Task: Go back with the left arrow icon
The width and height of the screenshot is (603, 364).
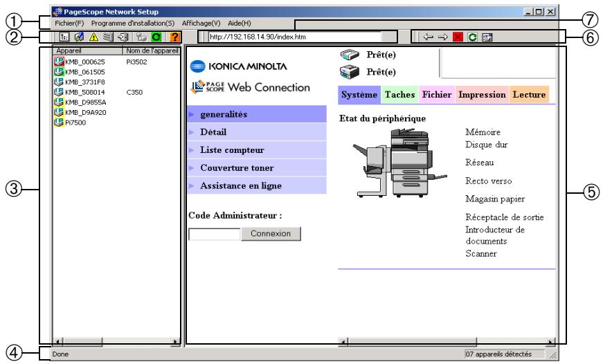Action: pyautogui.click(x=428, y=37)
